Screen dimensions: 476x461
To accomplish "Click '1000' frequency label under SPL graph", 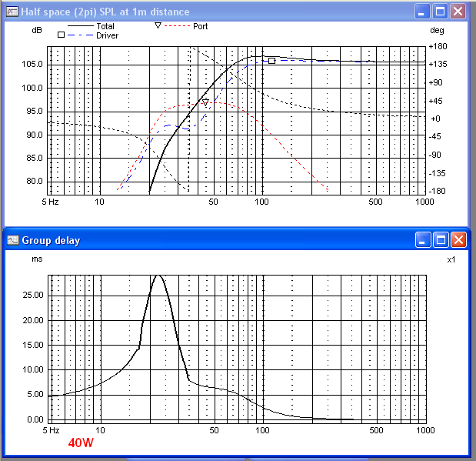I will click(x=424, y=202).
